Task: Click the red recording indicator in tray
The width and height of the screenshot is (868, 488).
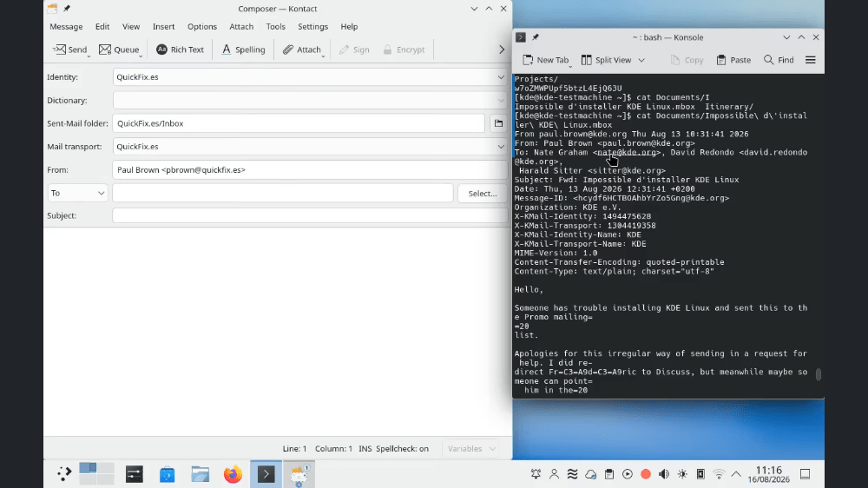Action: 646,474
